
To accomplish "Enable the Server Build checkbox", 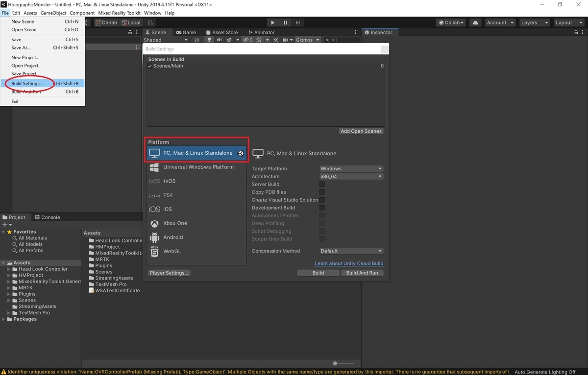I will point(322,185).
